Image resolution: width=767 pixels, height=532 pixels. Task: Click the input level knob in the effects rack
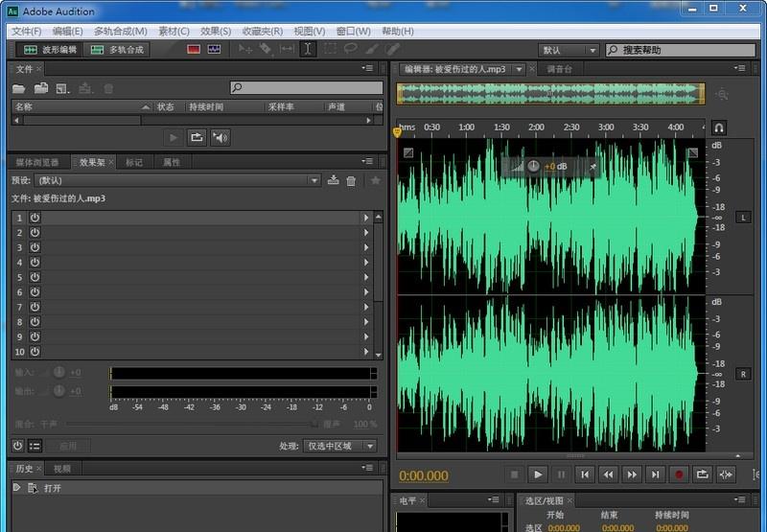tap(58, 372)
